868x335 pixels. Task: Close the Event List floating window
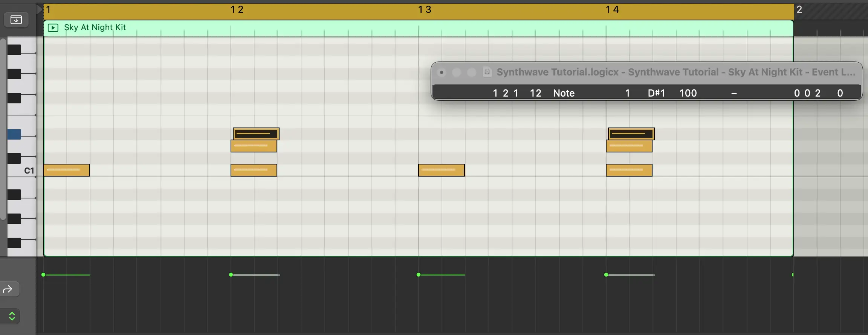(x=442, y=72)
